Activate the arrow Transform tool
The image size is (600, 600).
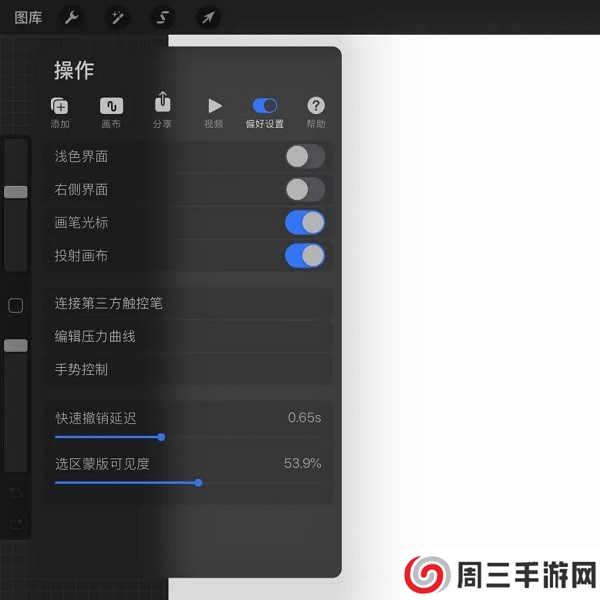tap(209, 17)
